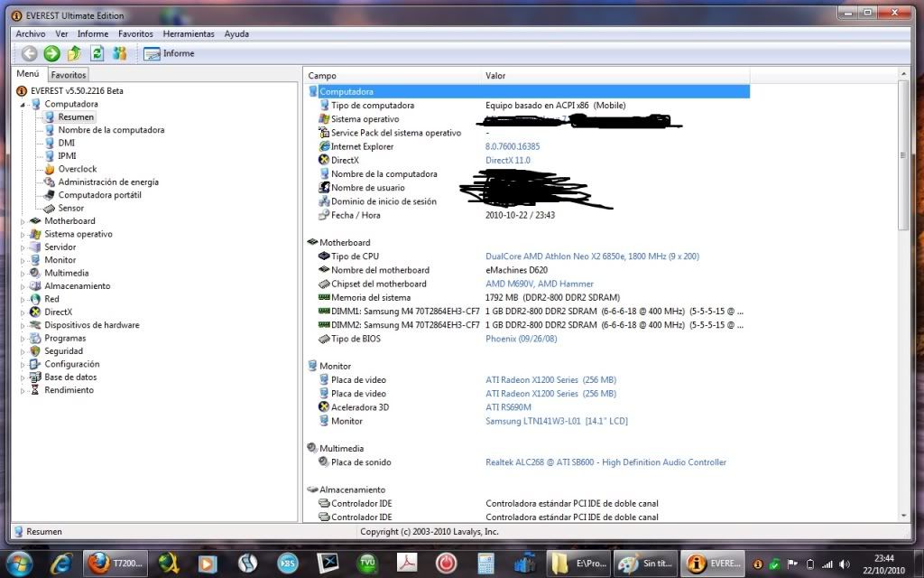Viewport: 924px width, 578px height.
Task: Click the Back navigation arrow in toolbar
Action: 29,53
